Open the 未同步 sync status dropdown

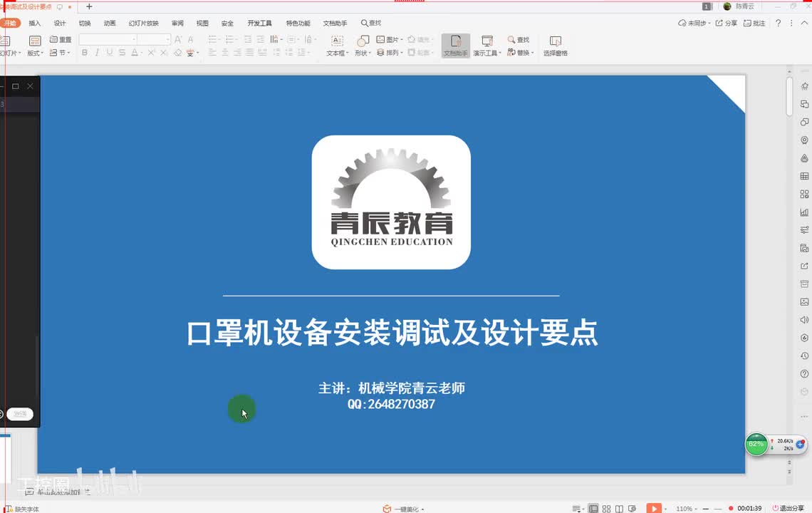(694, 24)
